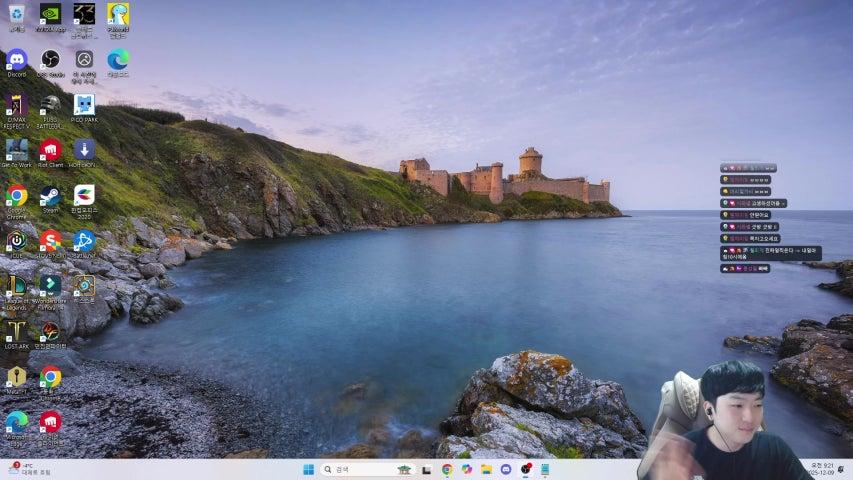Open the Battle.net desktop shortcut

pos(84,241)
